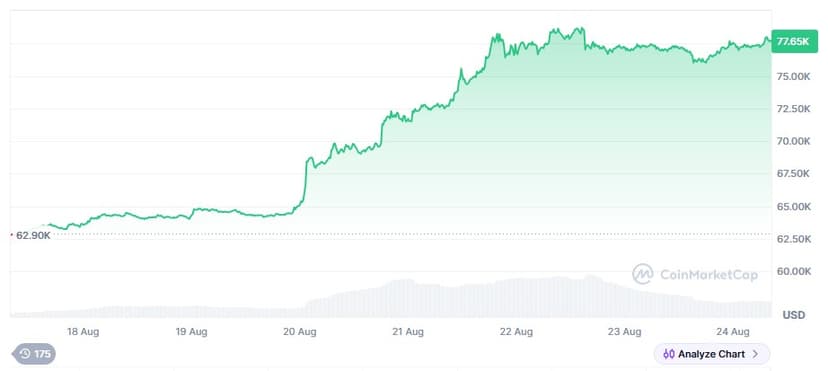Click the 75.00K price axis label
Screen dimensions: 828x371
point(793,77)
